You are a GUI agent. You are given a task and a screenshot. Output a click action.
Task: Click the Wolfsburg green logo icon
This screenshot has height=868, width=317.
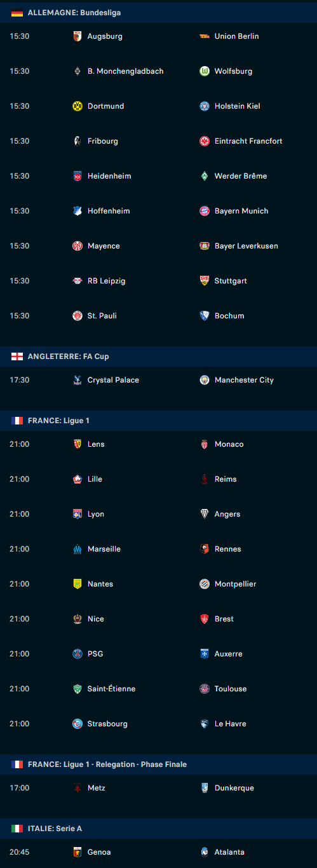tap(205, 71)
